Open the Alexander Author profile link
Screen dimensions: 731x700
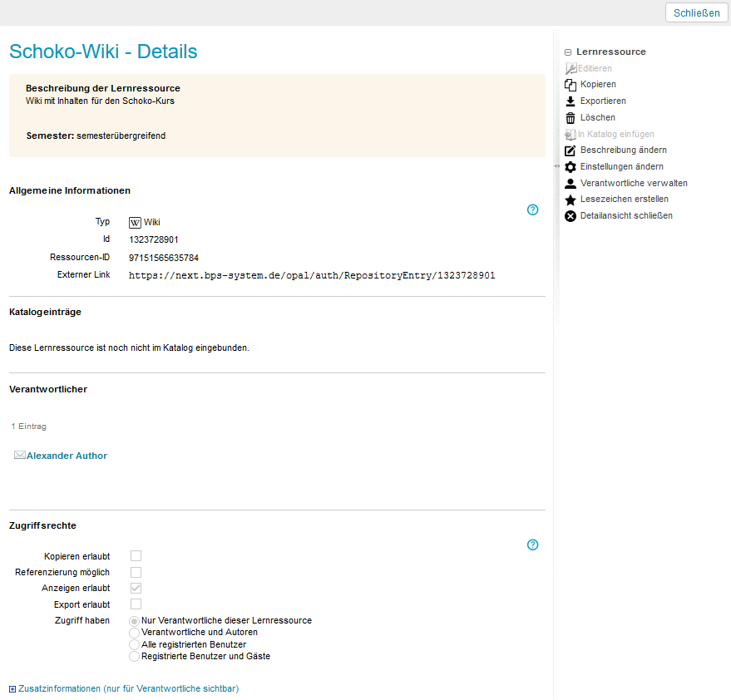[x=66, y=455]
